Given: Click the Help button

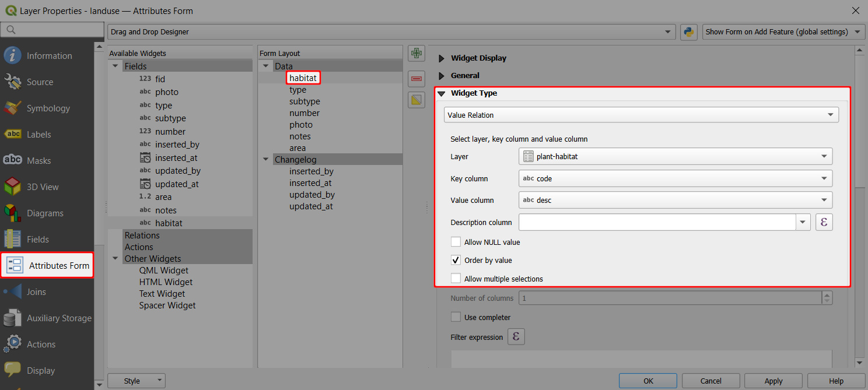Looking at the screenshot, I should [x=836, y=381].
